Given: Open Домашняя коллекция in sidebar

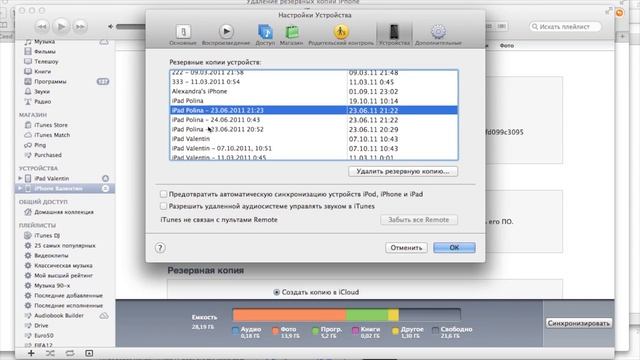Looking at the screenshot, I should (64, 212).
